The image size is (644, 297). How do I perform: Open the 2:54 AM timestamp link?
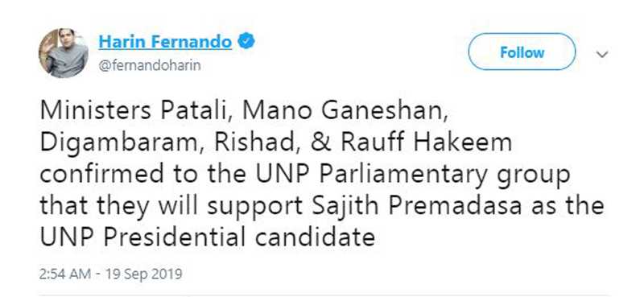(65, 274)
